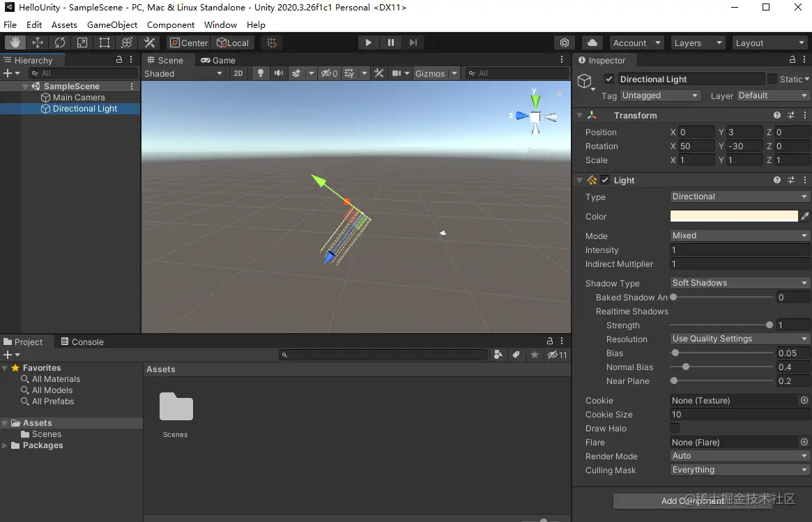
Task: Open the Window menu
Action: tap(220, 24)
